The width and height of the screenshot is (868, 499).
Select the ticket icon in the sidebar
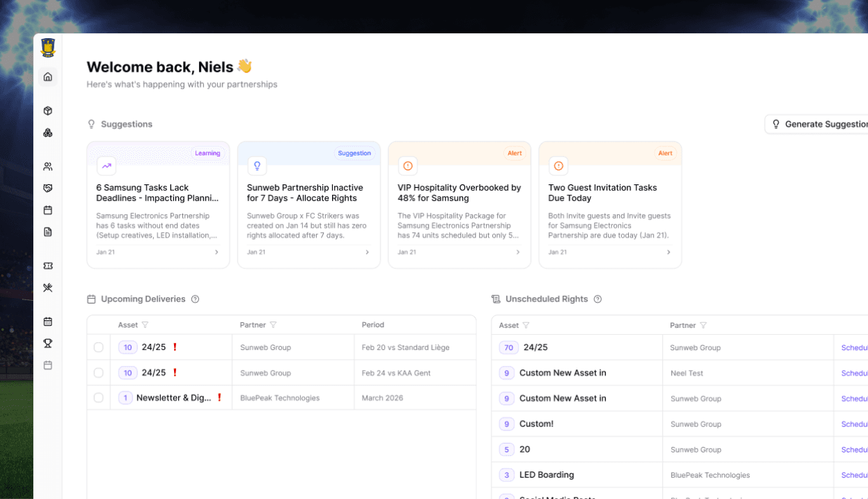click(x=47, y=265)
